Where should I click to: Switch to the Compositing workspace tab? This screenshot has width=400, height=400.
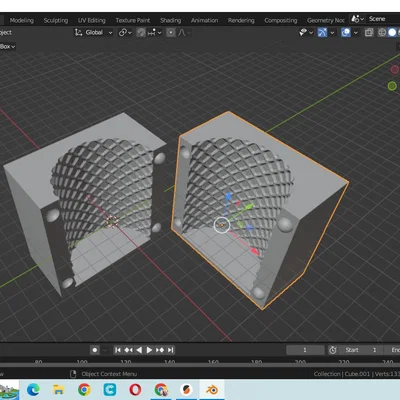[281, 20]
